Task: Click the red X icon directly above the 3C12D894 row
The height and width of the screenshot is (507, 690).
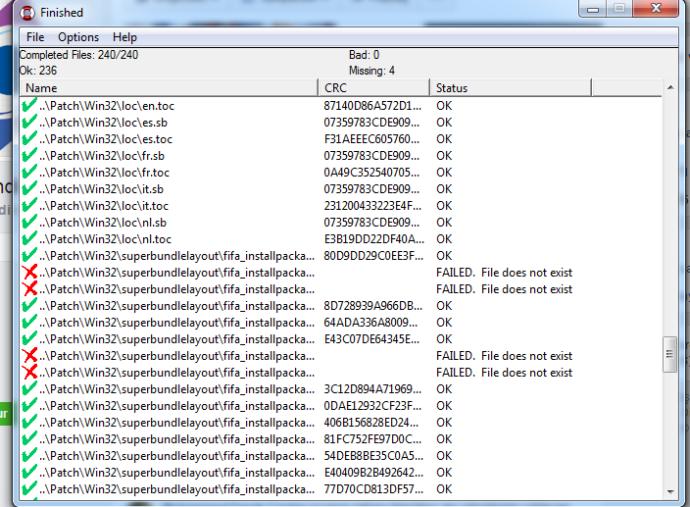Action: tap(29, 373)
